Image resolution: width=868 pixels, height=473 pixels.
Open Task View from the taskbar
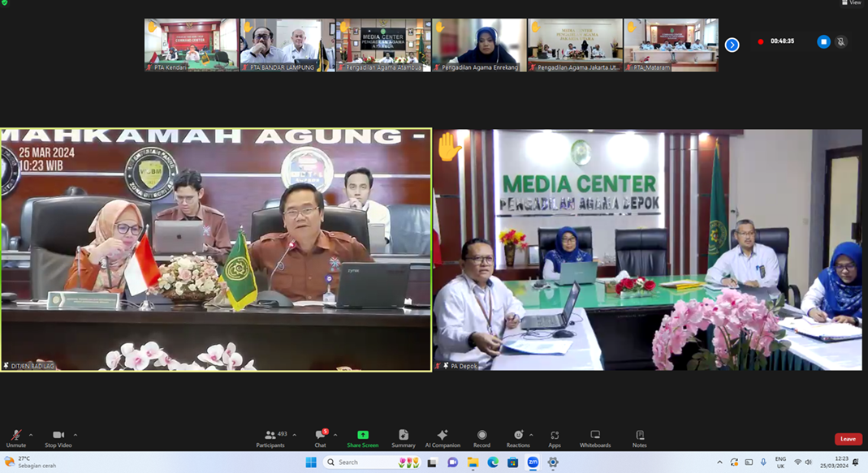coord(432,462)
